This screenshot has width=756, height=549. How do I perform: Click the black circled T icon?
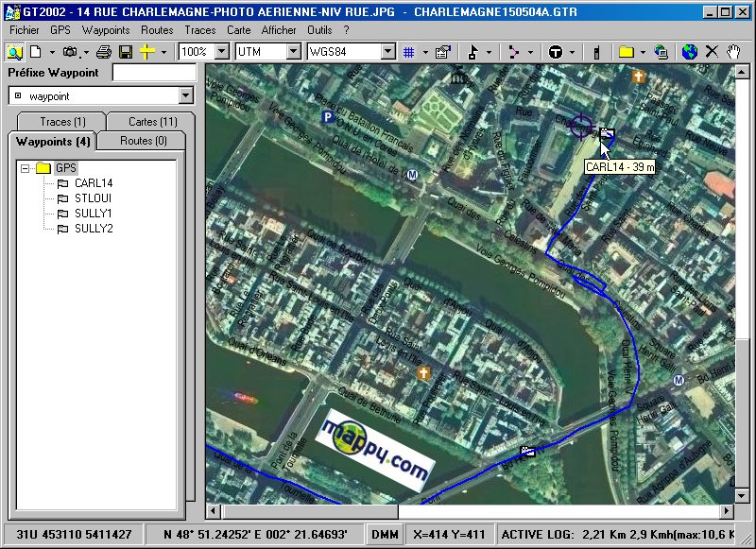point(556,52)
